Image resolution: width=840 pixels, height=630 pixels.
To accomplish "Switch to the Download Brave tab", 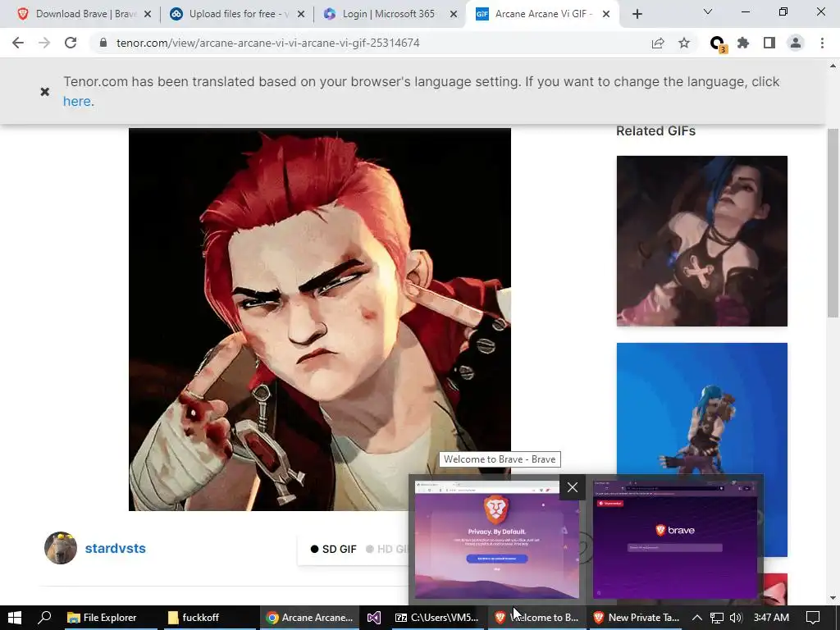I will point(80,14).
